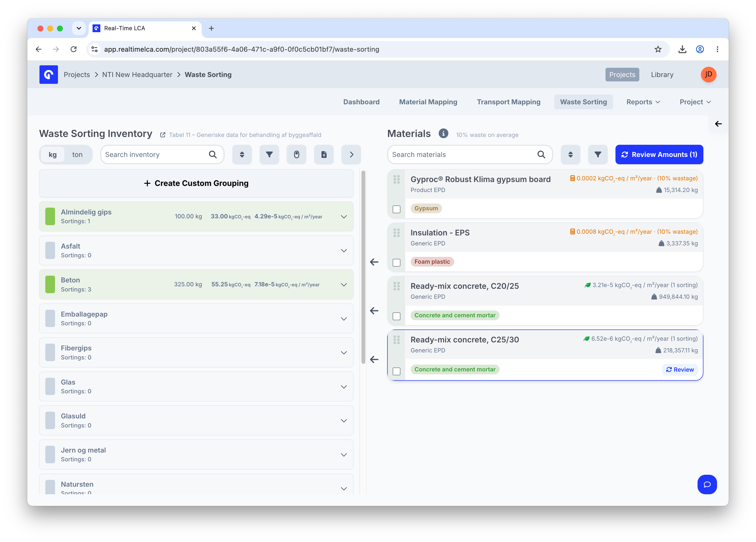The width and height of the screenshot is (756, 542).
Task: Collapse the panel with the top-right back arrow
Action: 718,124
